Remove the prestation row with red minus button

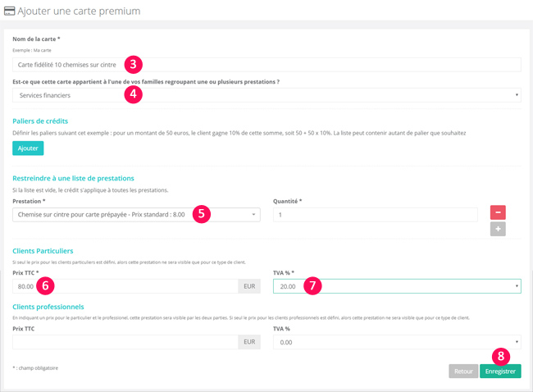498,212
